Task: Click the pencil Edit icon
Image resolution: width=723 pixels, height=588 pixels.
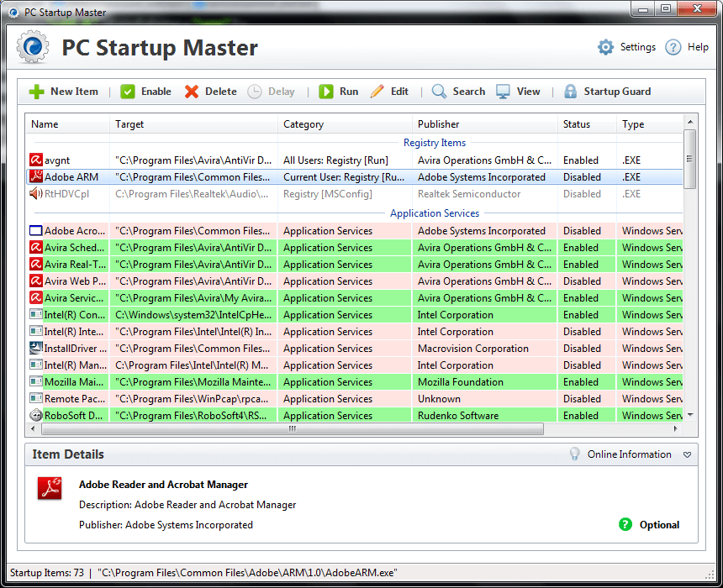Action: tap(377, 92)
